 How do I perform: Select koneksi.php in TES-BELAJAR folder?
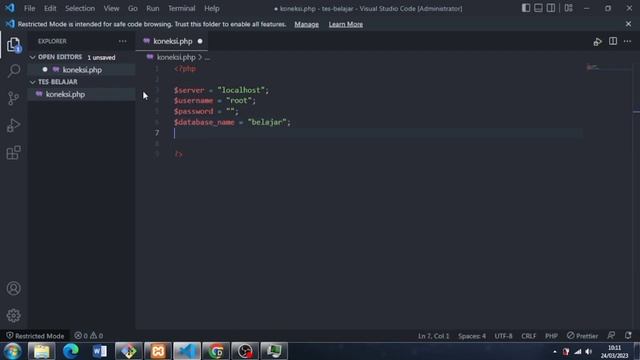pos(82,94)
